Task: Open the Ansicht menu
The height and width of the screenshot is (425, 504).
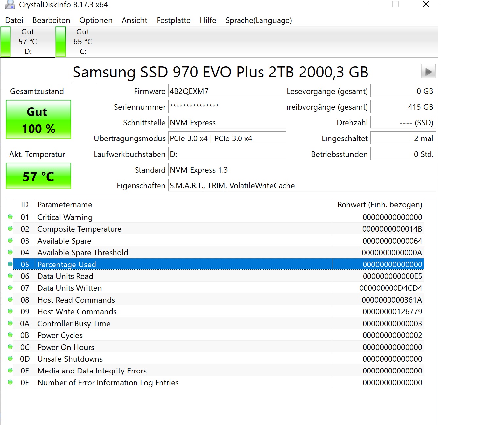Action: pos(135,20)
